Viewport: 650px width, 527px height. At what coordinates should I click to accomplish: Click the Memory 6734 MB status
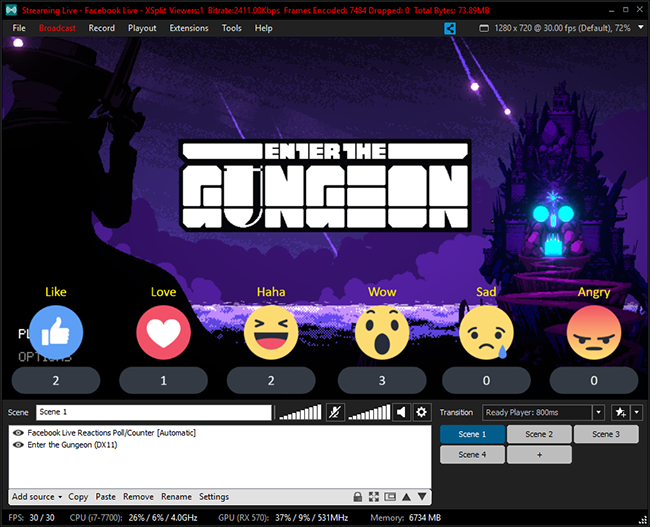click(x=406, y=518)
